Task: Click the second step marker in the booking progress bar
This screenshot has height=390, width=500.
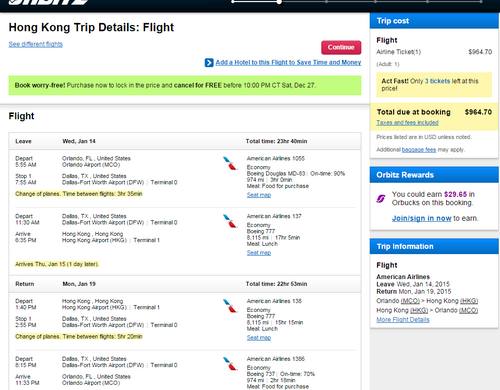Action: click(279, 2)
